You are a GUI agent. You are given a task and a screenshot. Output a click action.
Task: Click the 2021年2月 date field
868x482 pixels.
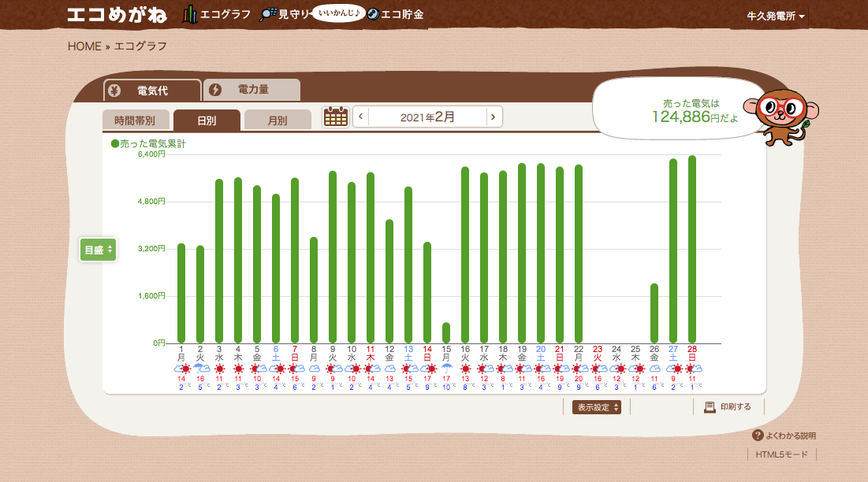pyautogui.click(x=427, y=117)
